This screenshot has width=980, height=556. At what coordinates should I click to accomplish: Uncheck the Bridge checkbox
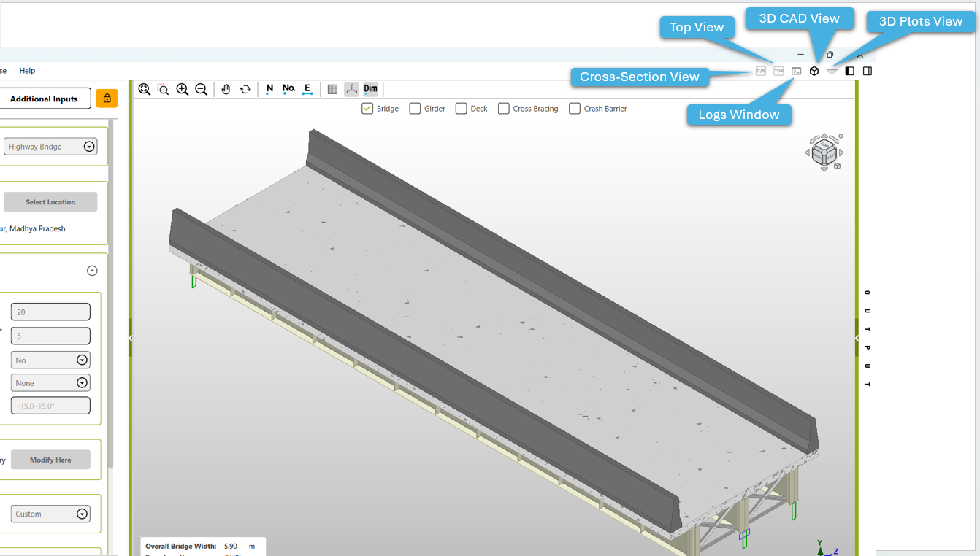pos(368,109)
